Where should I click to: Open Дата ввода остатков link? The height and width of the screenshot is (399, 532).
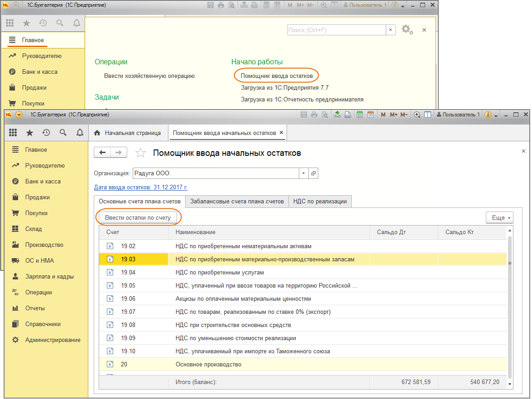coord(140,187)
